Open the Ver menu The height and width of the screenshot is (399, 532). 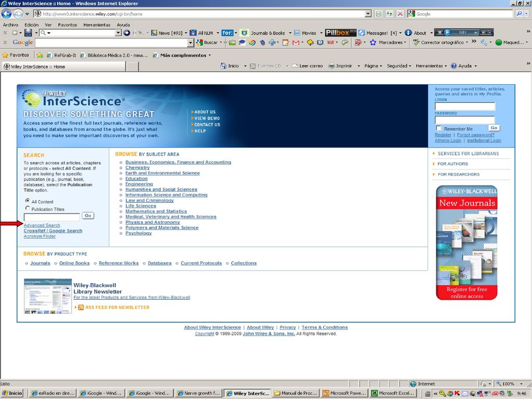(48, 25)
